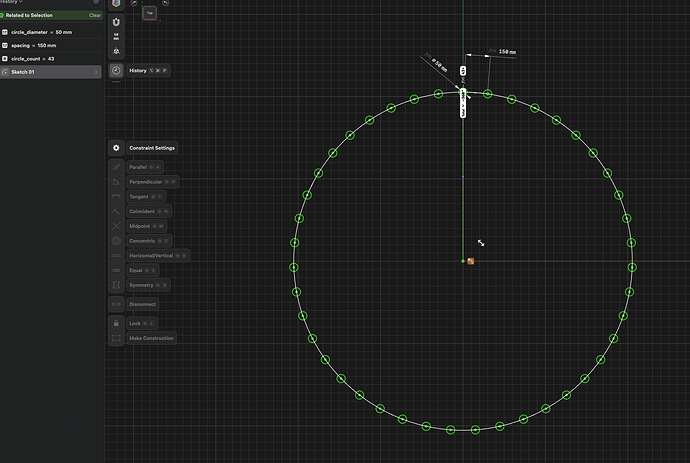Open the grid size mm setting
Screen dimensions: 690x463
[116, 37]
